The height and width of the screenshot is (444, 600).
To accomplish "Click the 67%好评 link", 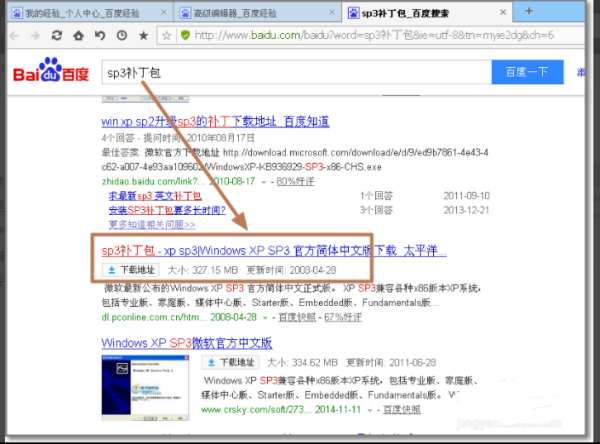I will click(343, 317).
